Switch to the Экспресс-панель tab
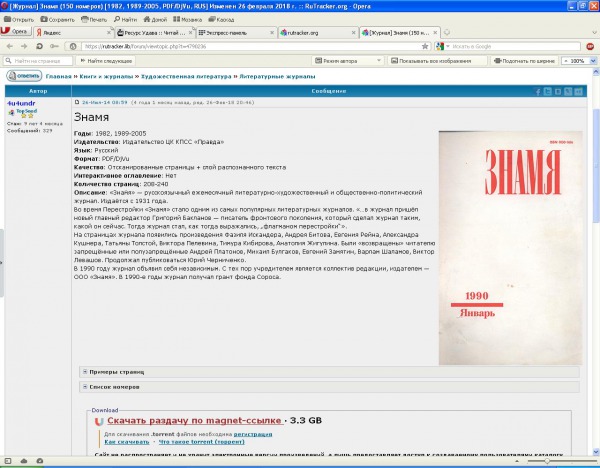Viewport: 600px width, 468px height. [234, 33]
